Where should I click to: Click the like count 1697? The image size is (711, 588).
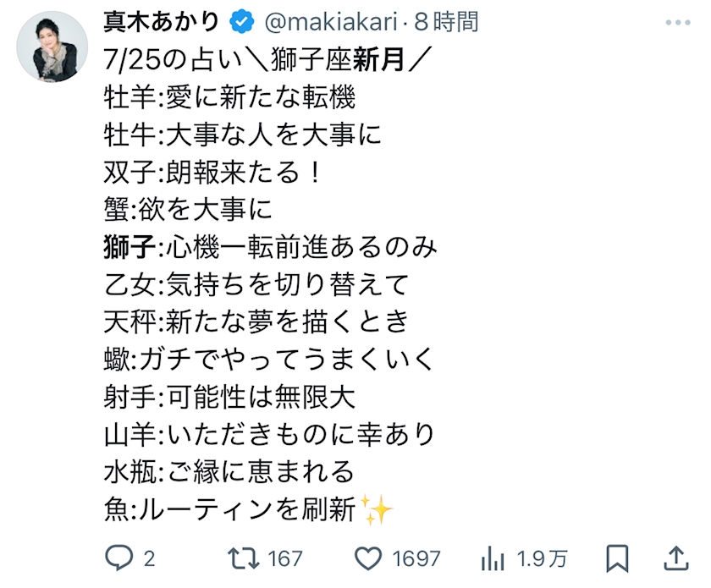(x=416, y=558)
